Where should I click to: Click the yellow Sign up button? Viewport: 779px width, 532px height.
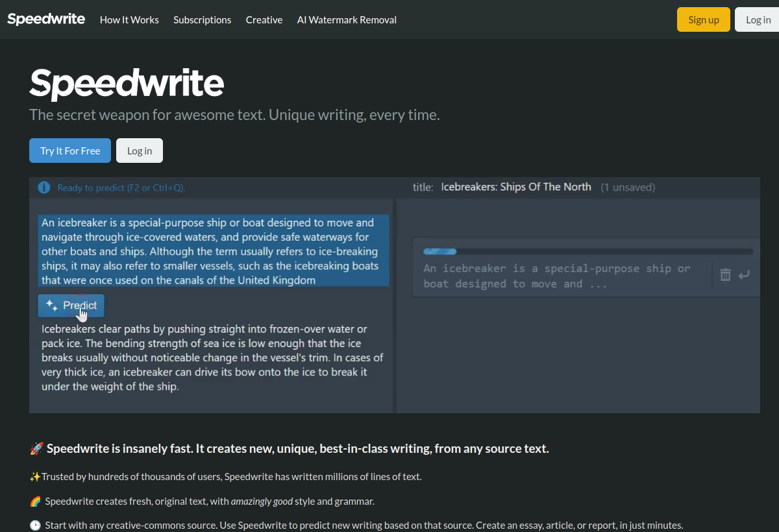click(704, 19)
